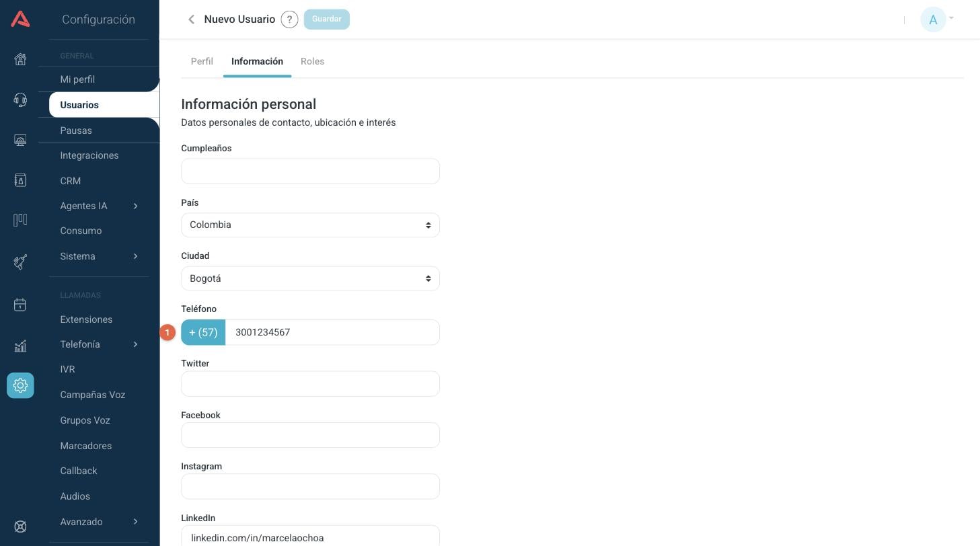Open the bar chart reports icon
The image size is (980, 546).
pos(20,346)
